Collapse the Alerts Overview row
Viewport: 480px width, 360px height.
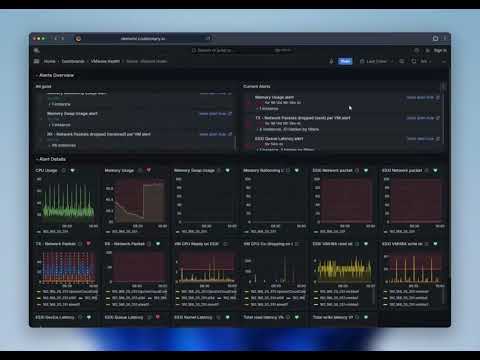55,75
